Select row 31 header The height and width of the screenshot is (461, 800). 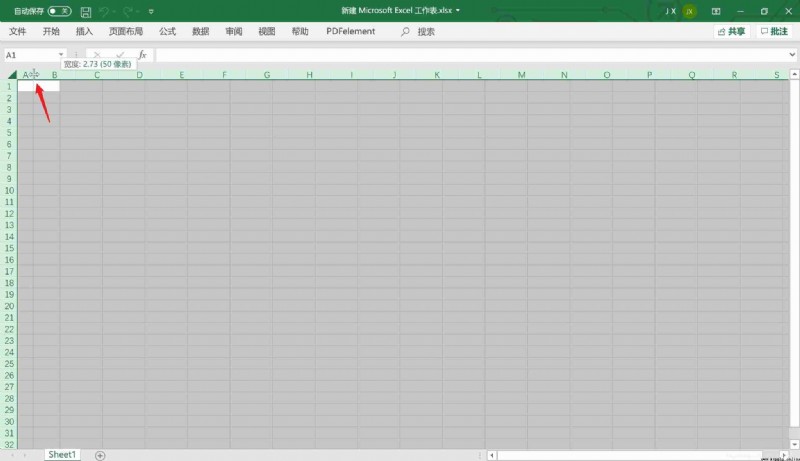[9, 433]
